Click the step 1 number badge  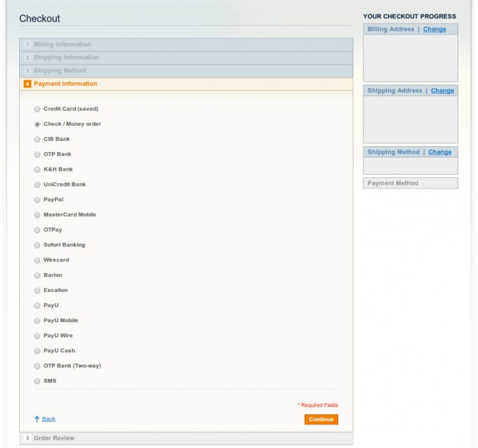tap(28, 44)
